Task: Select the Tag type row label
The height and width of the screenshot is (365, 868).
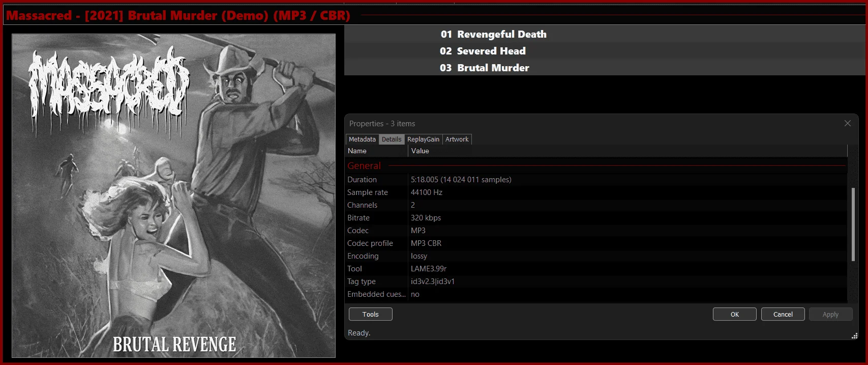Action: (362, 282)
